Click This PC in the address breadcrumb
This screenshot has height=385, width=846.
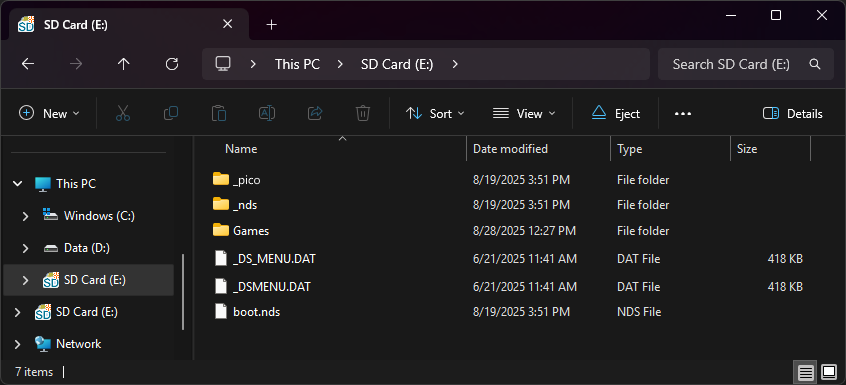pos(297,64)
